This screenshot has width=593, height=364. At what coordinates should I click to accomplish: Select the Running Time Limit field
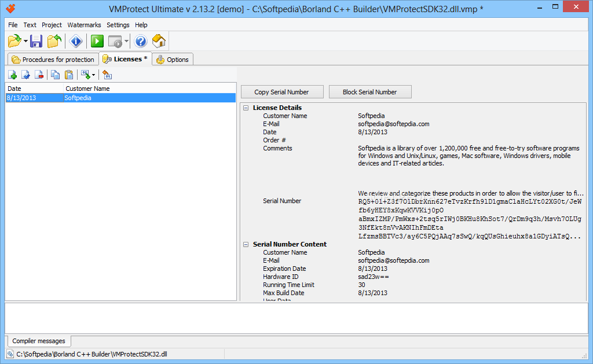pos(288,285)
